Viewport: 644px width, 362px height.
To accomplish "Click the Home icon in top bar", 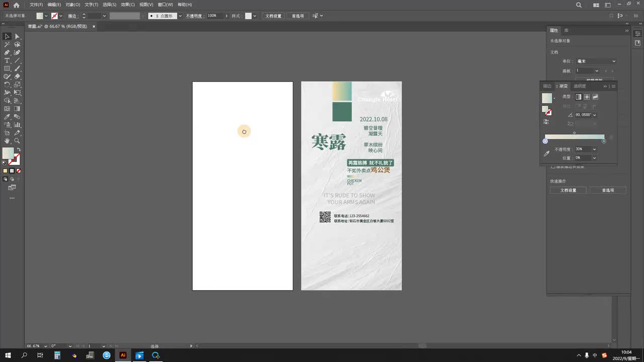I will coord(16,5).
